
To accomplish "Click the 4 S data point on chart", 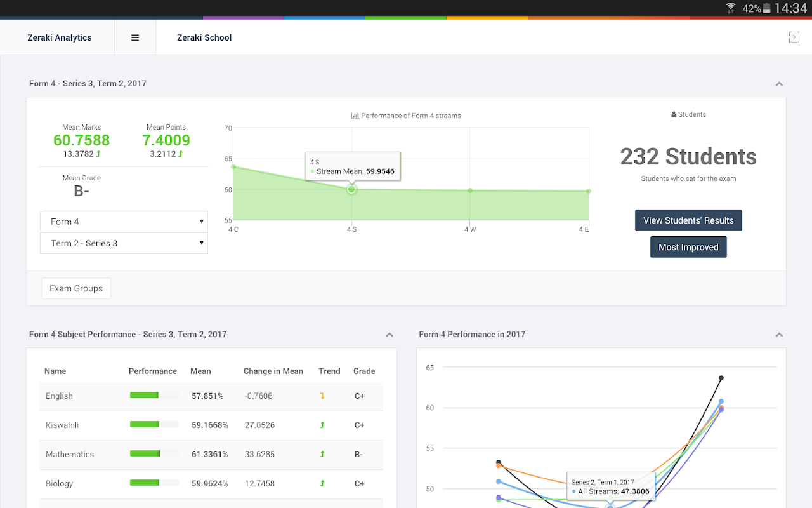I will (351, 189).
